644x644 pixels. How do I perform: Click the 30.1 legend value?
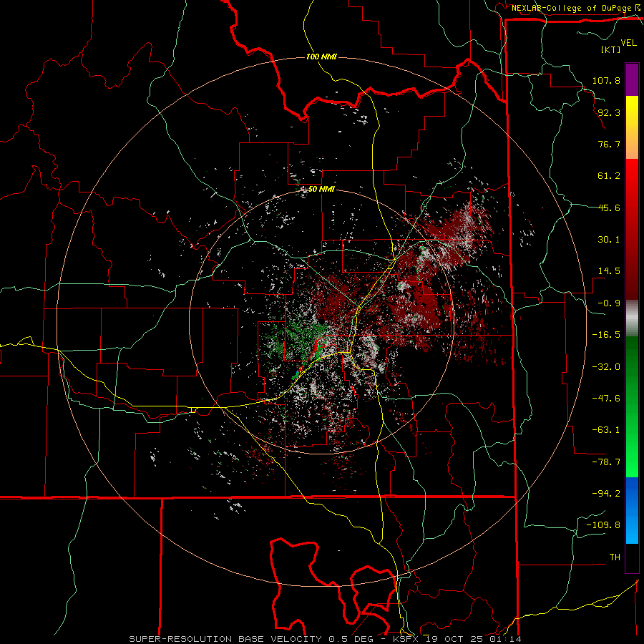(x=609, y=240)
